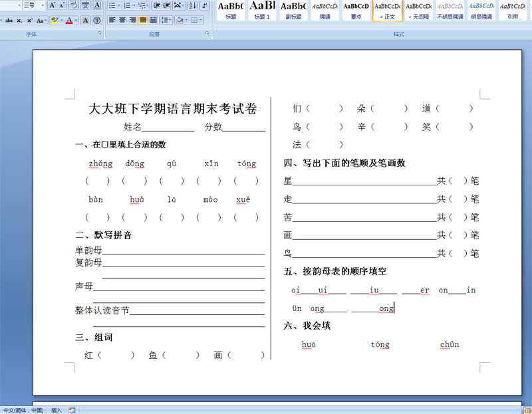Open the Borders dropdown arrow
This screenshot has height=414, width=532.
tap(201, 21)
